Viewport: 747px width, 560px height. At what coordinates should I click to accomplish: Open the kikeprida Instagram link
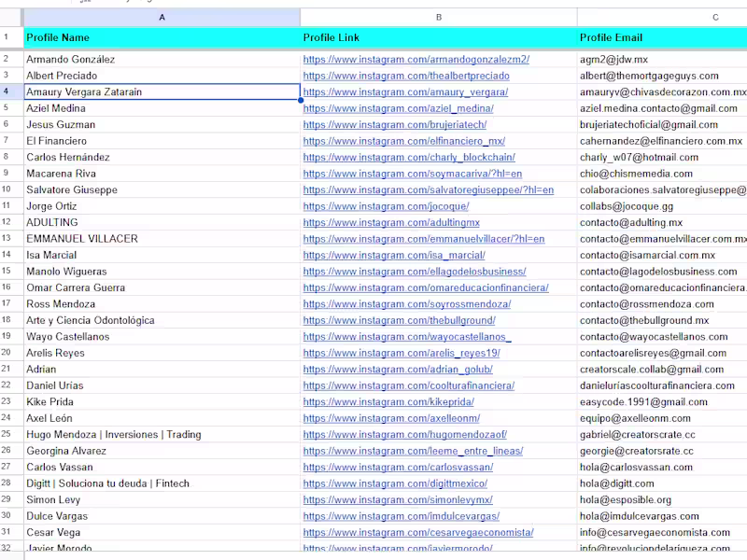click(x=388, y=402)
